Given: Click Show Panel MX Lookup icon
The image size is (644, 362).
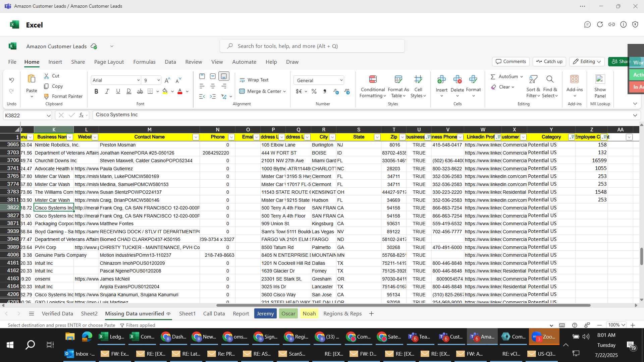Looking at the screenshot, I should [600, 79].
